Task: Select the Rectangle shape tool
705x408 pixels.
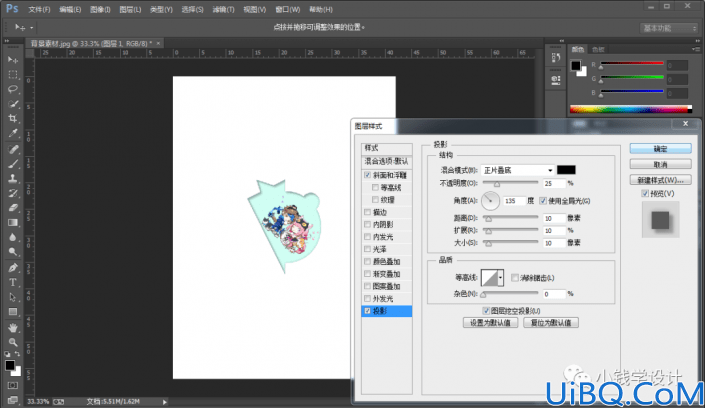Action: tap(13, 312)
